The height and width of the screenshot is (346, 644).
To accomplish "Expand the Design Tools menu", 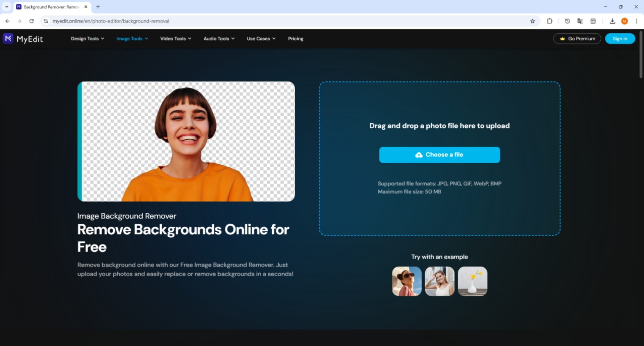I will tap(88, 39).
